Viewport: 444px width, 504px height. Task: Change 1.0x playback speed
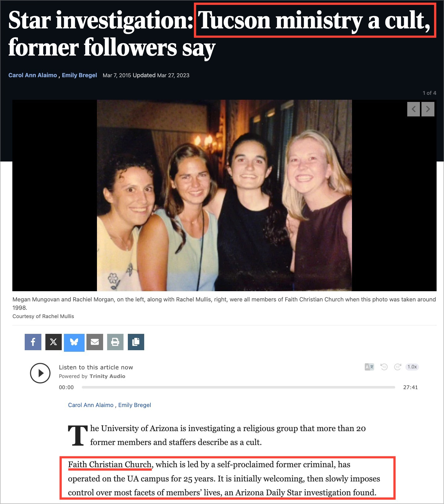[412, 367]
